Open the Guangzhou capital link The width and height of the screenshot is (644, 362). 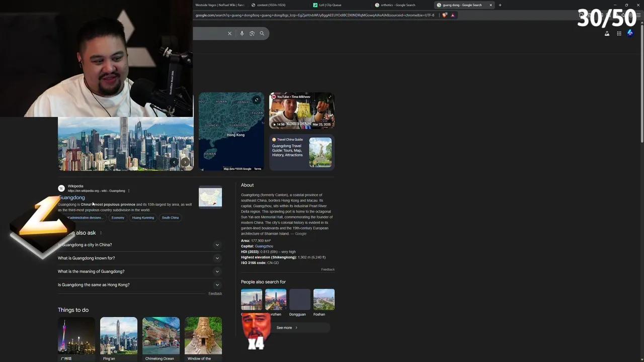coord(264,246)
